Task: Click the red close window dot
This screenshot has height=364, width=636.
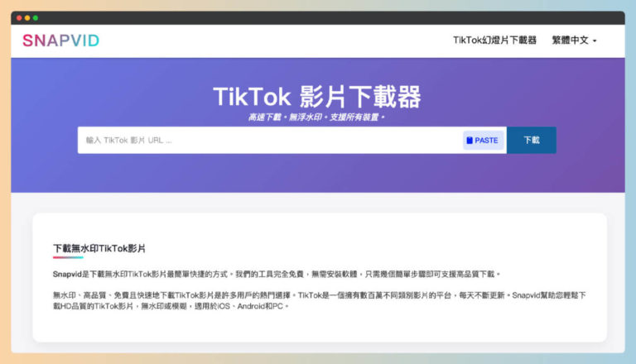Action: [19, 18]
